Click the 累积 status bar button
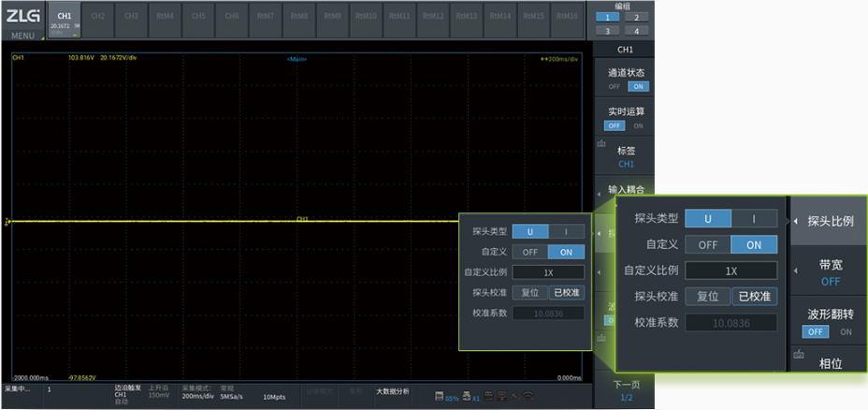The image size is (868, 410). [356, 391]
